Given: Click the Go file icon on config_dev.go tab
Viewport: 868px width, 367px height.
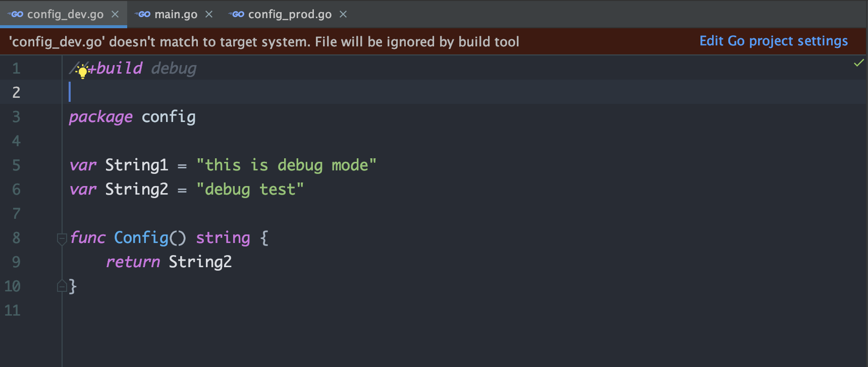Looking at the screenshot, I should pos(17,14).
